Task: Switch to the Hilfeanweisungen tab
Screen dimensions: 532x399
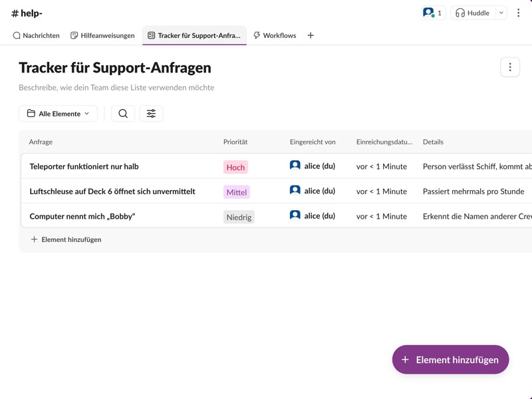Action: point(102,35)
